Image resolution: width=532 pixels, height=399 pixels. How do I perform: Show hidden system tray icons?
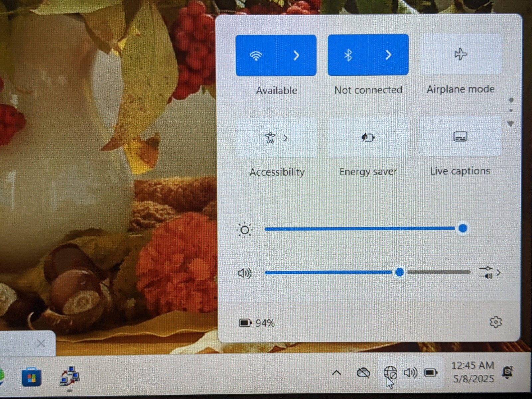point(336,373)
